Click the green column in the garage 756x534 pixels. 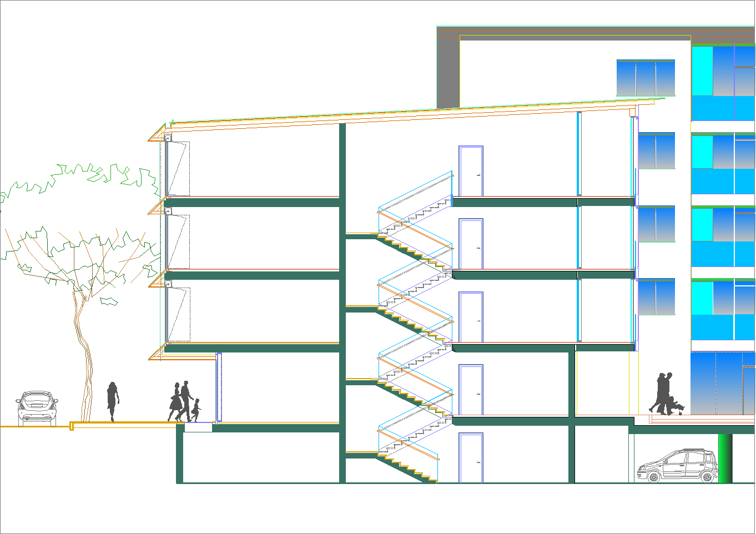[x=725, y=458]
